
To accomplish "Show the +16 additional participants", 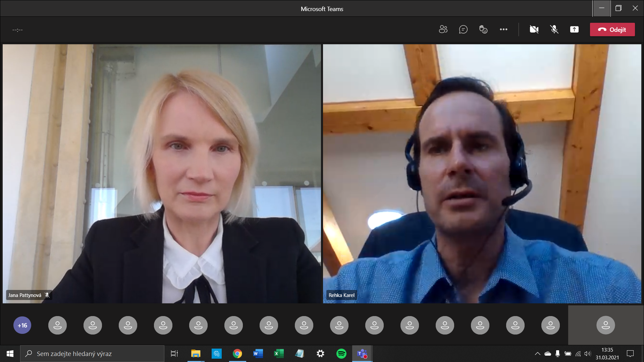I will pos(22,325).
